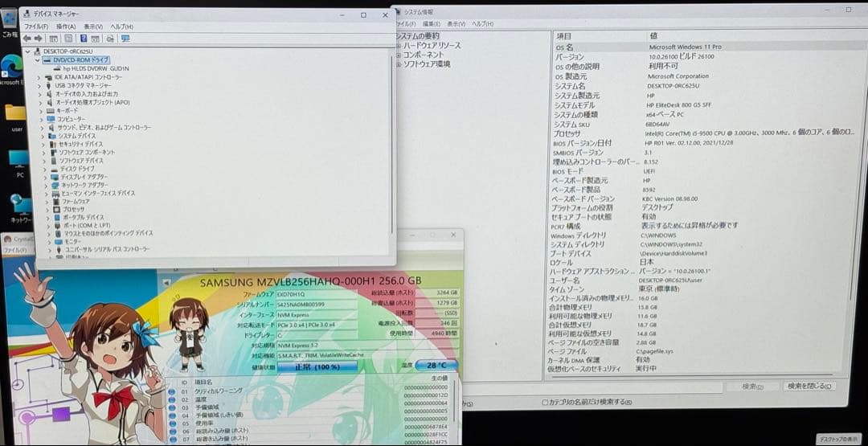Expand ディスク ドライブ in device tree
This screenshot has width=868, height=446.
[x=46, y=169]
